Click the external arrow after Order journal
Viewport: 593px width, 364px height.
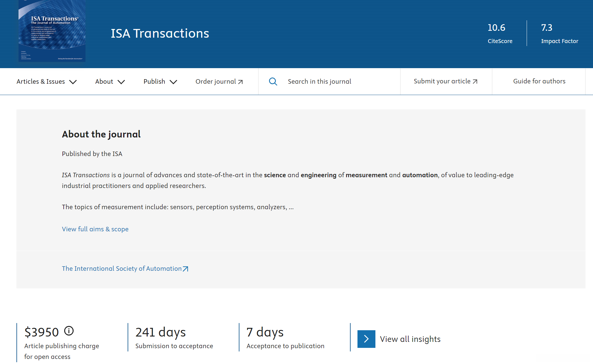(x=241, y=82)
